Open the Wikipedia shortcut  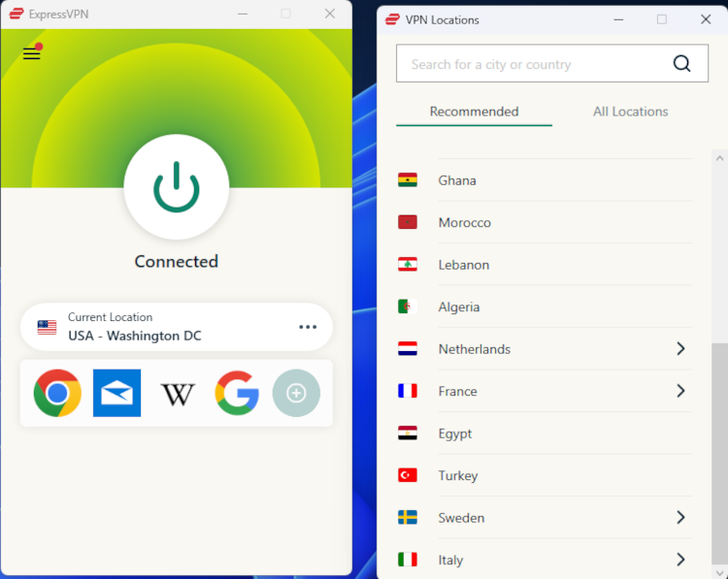pos(178,394)
